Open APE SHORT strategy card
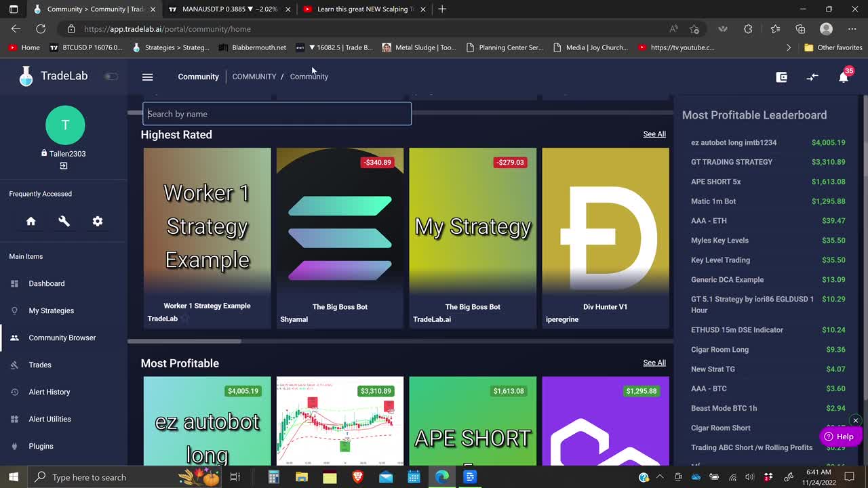This screenshot has width=868, height=488. [x=473, y=422]
